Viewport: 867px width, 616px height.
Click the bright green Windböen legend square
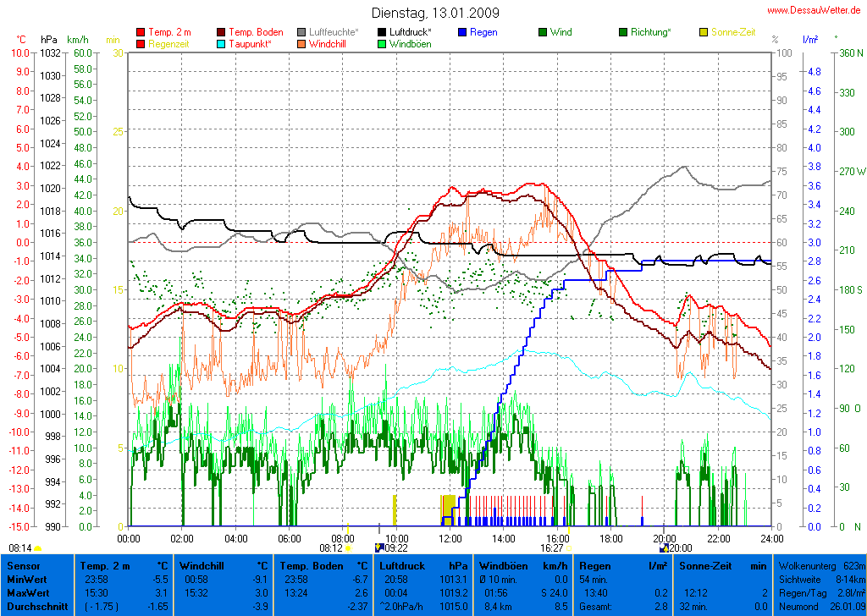click(383, 44)
